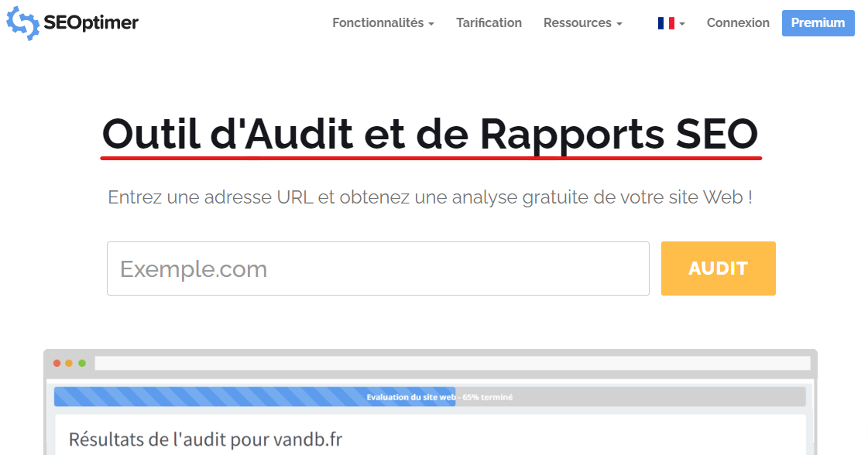Expand the Ressources dropdown menu
Viewport: 868px width, 455px height.
582,23
